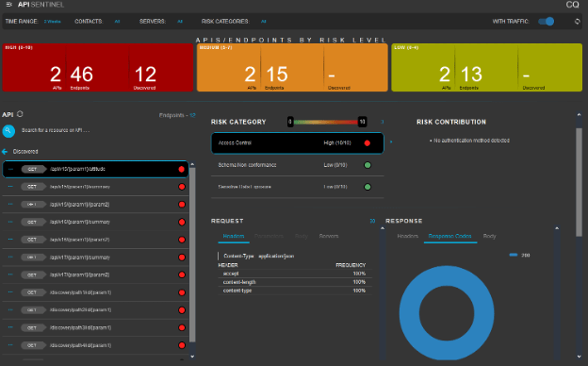
Task: Click endpoint list scrollbar down arrow
Action: tap(192, 357)
